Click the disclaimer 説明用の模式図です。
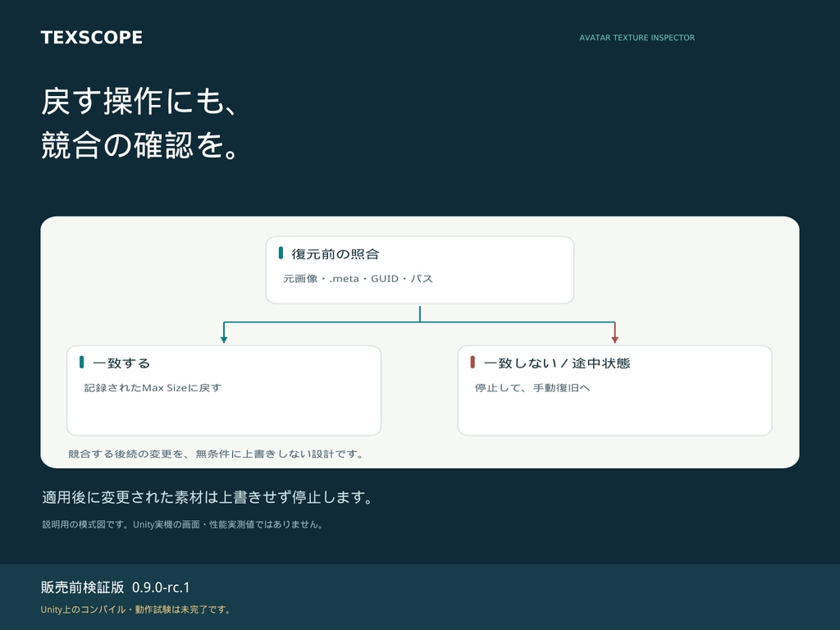Image resolution: width=840 pixels, height=630 pixels. 86,524
